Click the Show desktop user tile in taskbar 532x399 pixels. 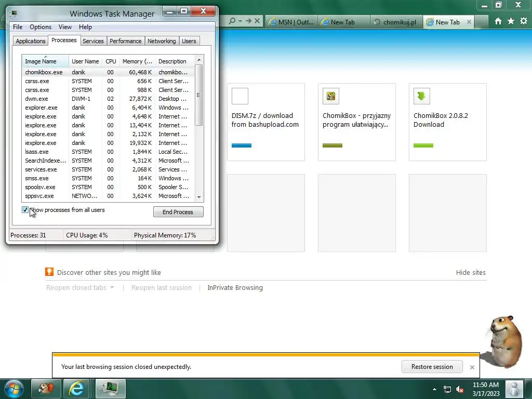(514, 389)
